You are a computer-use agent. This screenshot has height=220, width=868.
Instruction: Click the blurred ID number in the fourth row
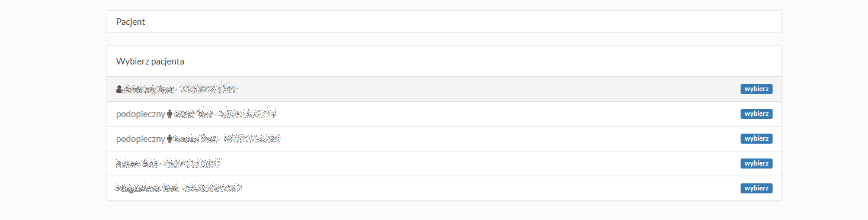(x=192, y=164)
